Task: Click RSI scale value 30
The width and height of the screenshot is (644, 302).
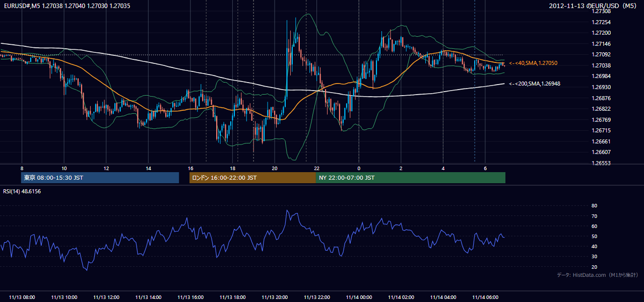Action: [594, 257]
